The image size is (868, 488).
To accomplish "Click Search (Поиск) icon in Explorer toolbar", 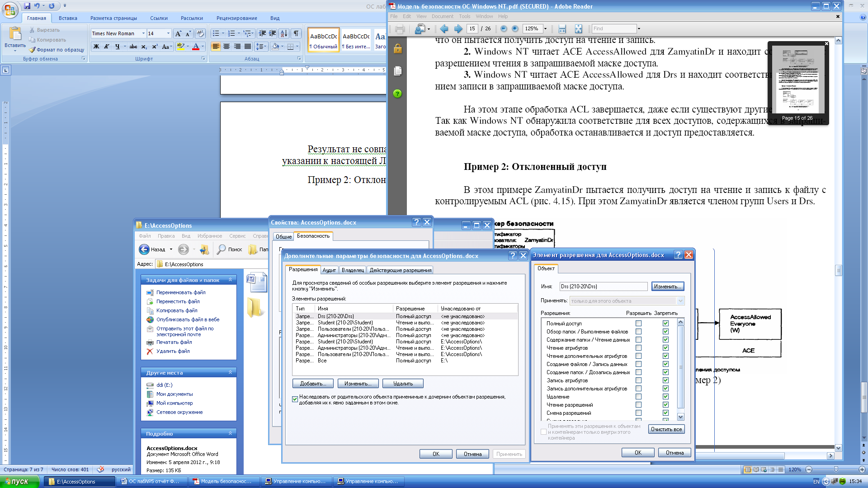I will (230, 249).
